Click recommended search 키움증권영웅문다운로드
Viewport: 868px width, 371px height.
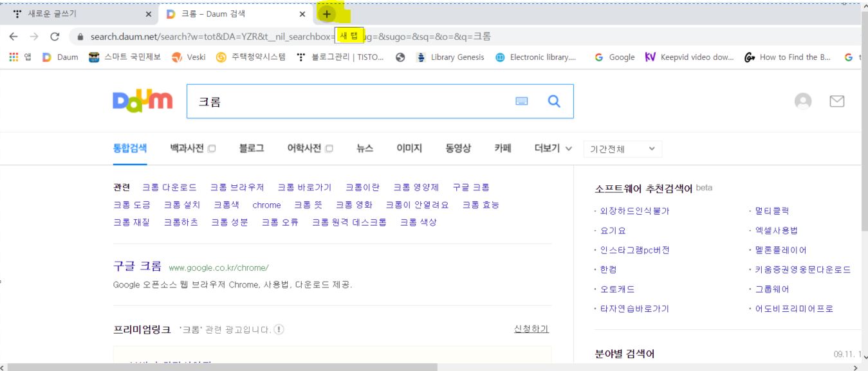tap(803, 269)
